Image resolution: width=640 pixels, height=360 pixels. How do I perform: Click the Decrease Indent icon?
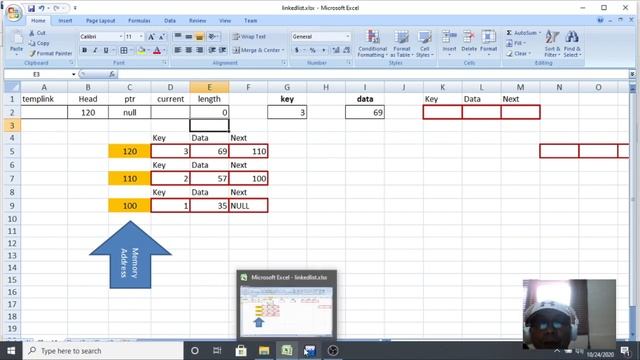tap(212, 50)
